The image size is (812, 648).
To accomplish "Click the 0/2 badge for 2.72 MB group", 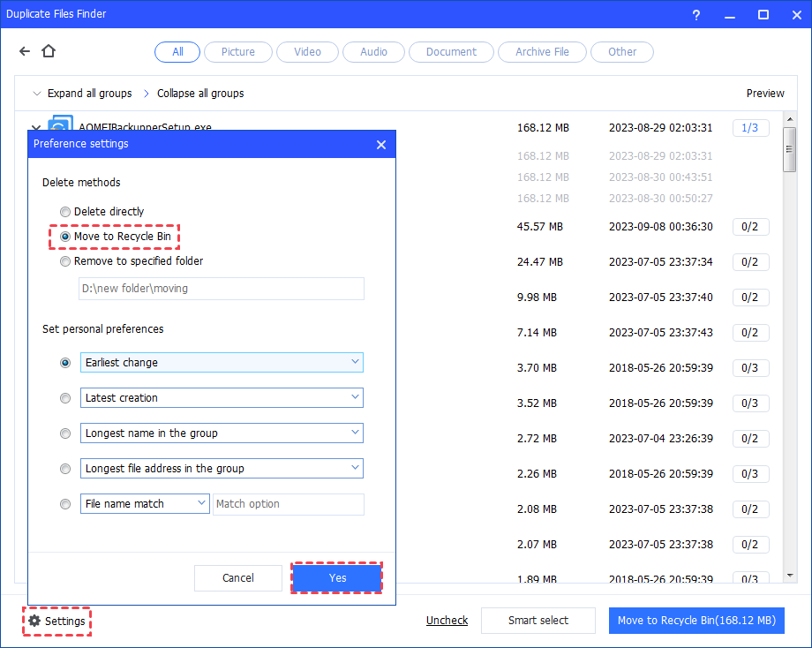I will [750, 438].
